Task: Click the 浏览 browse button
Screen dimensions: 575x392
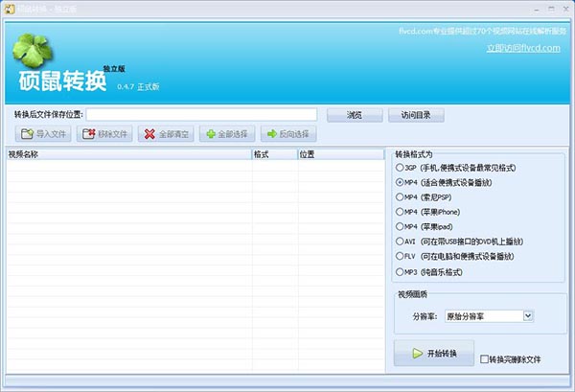Action: [x=355, y=115]
